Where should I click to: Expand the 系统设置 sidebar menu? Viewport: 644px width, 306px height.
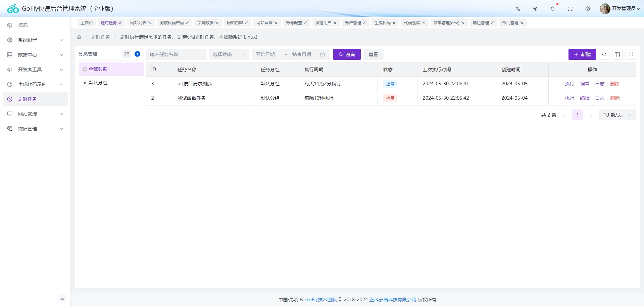(x=35, y=40)
